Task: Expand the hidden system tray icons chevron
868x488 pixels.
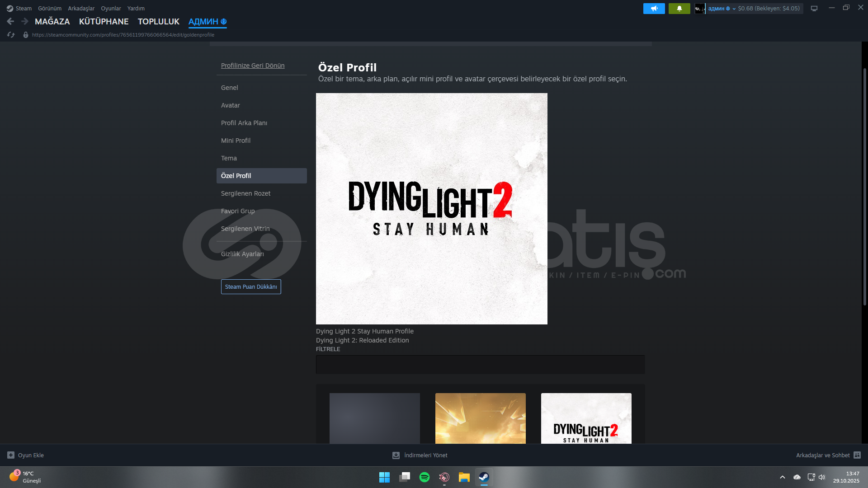Action: pyautogui.click(x=782, y=477)
